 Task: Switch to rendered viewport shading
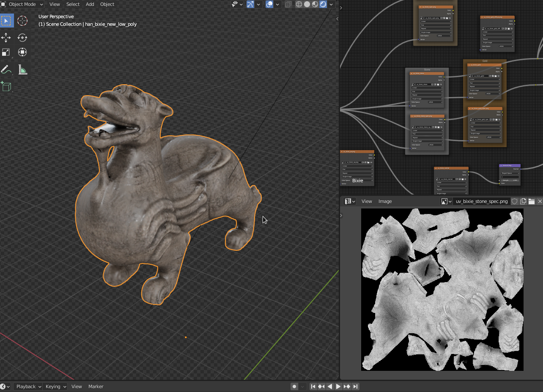pos(324,4)
